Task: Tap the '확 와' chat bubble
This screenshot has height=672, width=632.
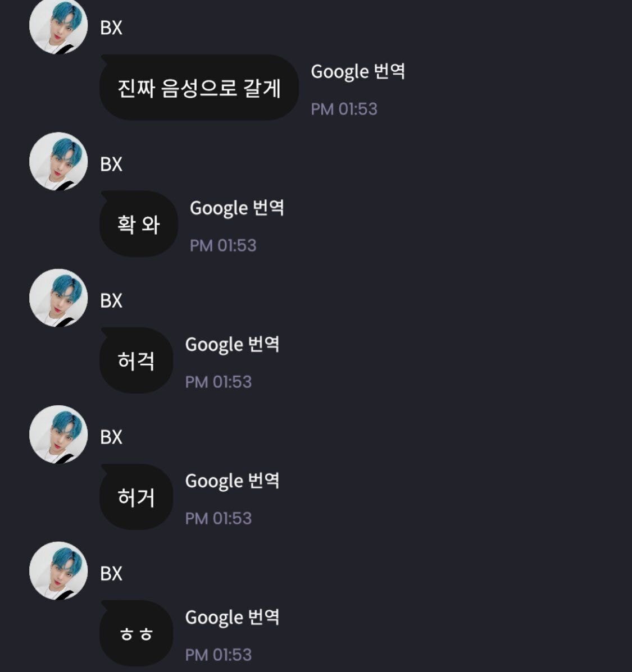Action: tap(139, 225)
